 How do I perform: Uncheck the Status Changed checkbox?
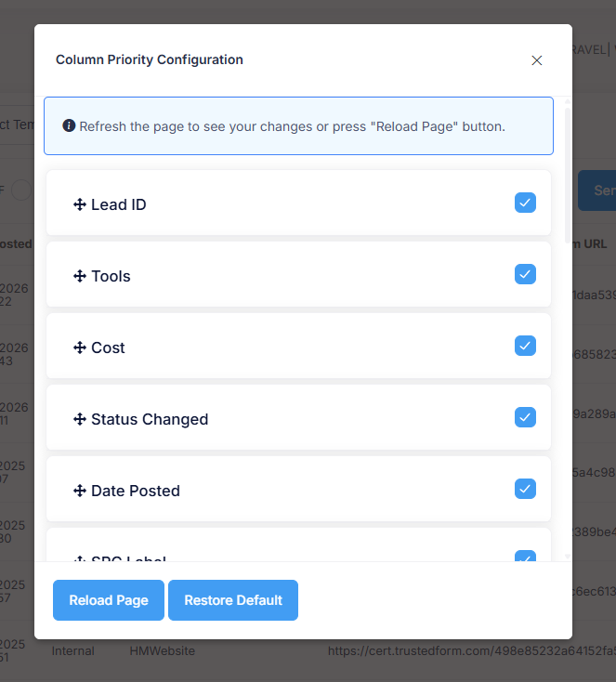pyautogui.click(x=525, y=417)
